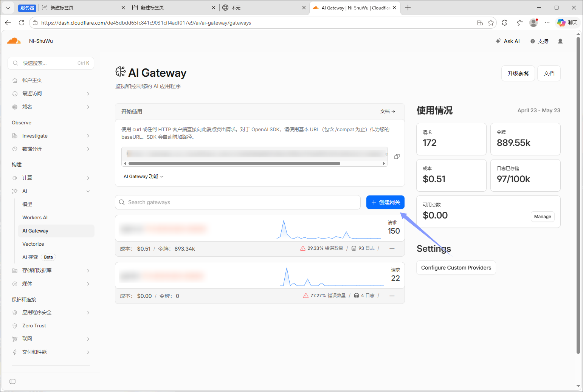Viewport: 583px width, 392px height.
Task: Click the 4 日志 logs icon
Action: click(357, 296)
